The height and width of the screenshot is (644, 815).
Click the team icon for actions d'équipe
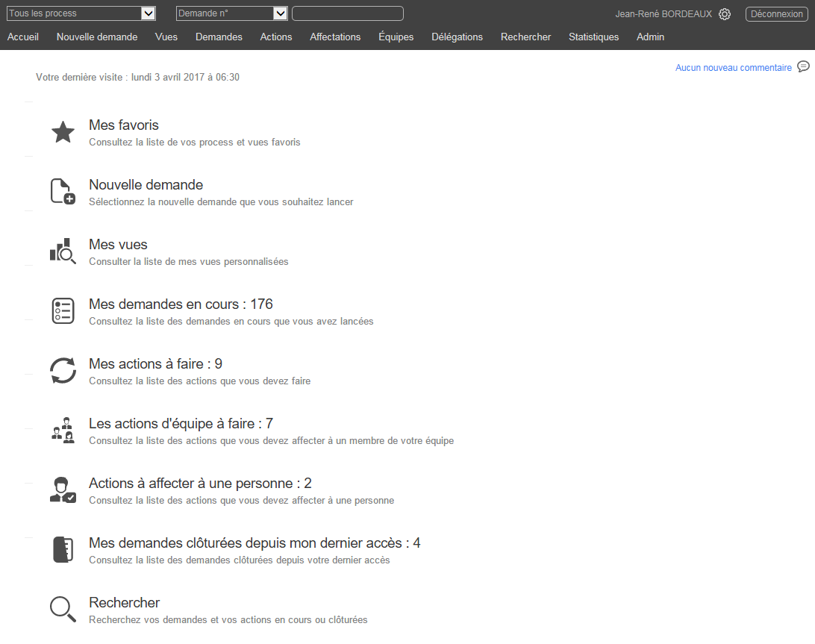63,431
